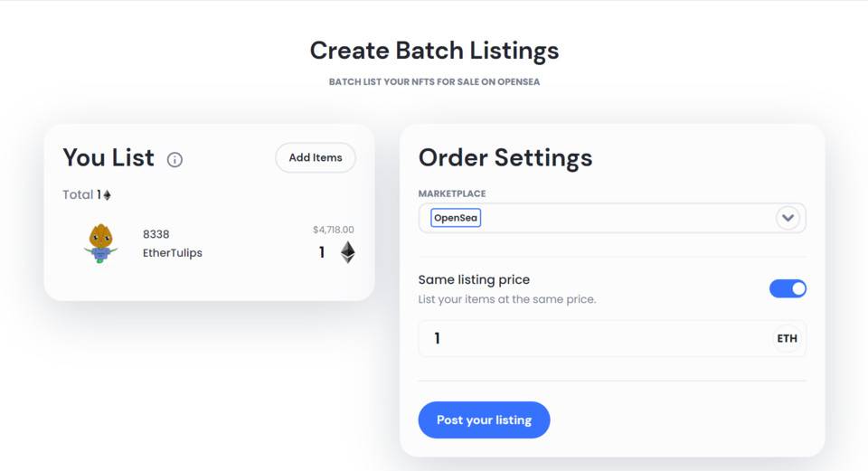Click the Ethereum diamond icon next to item price
868x471 pixels.
347,252
